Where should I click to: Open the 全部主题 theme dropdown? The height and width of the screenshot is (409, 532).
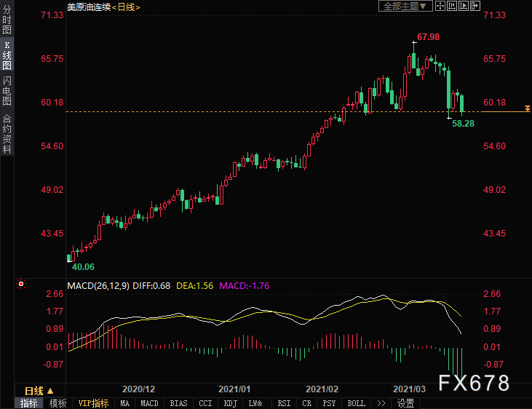click(x=406, y=6)
